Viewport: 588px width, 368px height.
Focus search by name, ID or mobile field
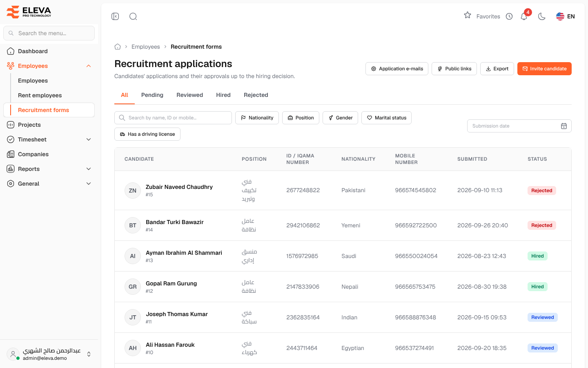pos(173,118)
